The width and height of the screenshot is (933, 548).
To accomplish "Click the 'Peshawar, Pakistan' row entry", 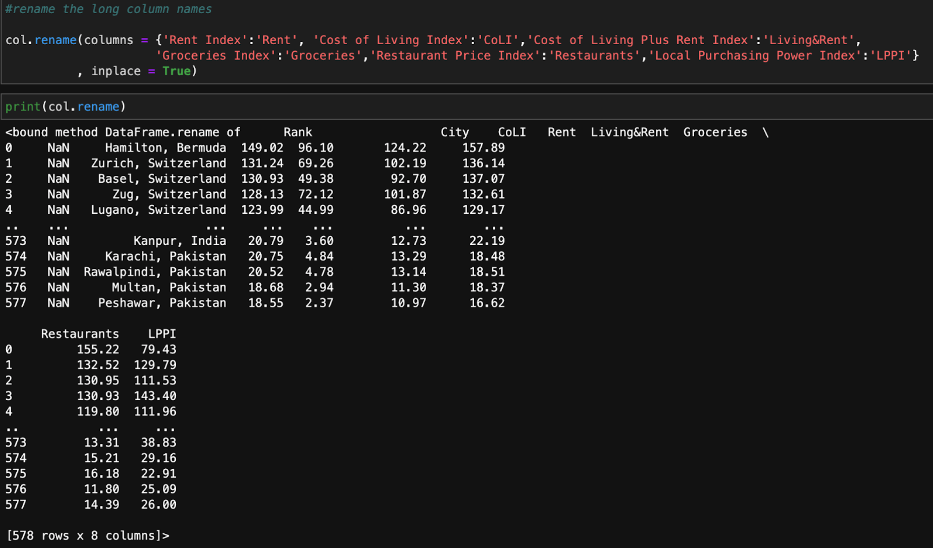I will (161, 303).
